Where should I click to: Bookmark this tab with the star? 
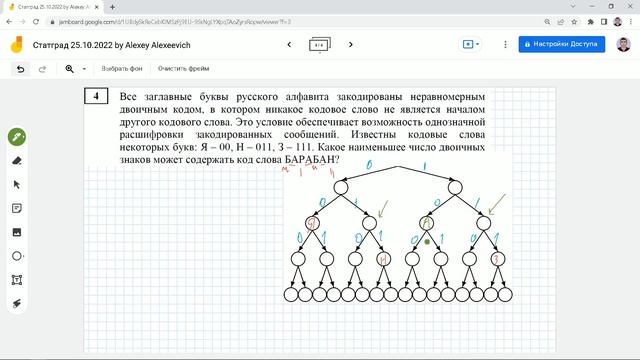574,22
